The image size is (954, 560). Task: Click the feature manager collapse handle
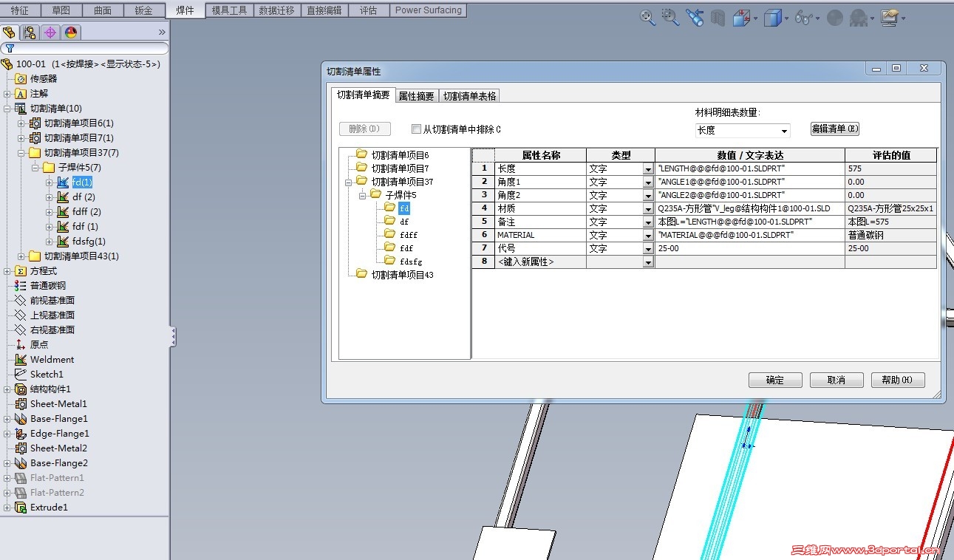(173, 337)
